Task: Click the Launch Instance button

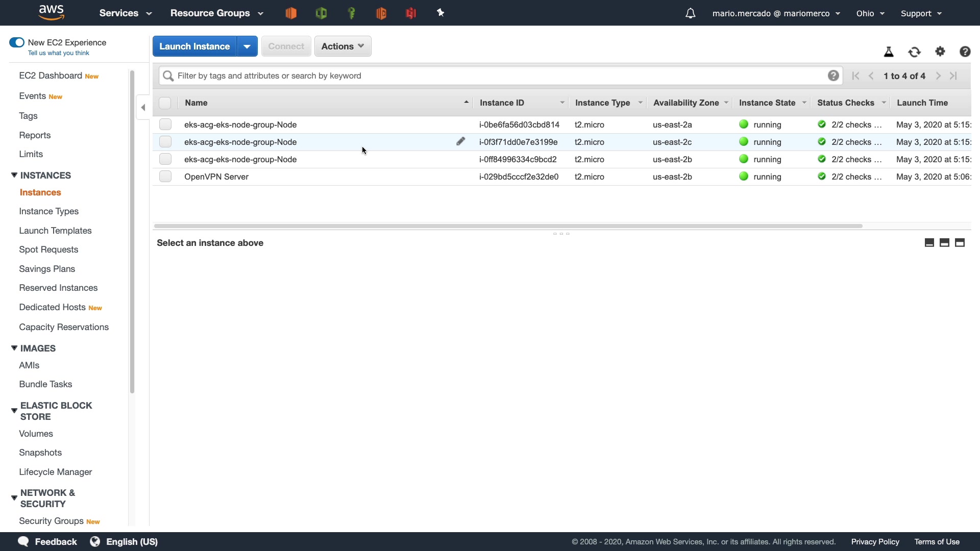Action: 194,46
